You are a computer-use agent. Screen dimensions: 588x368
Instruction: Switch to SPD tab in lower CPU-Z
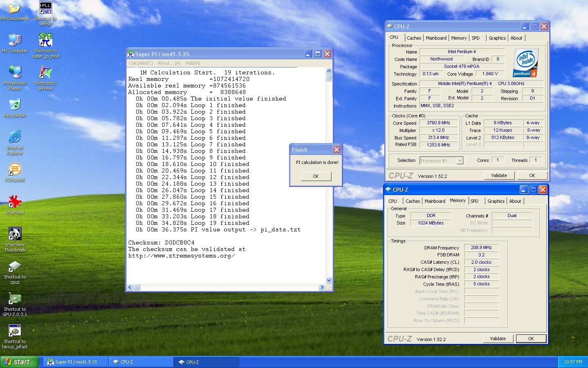(474, 201)
